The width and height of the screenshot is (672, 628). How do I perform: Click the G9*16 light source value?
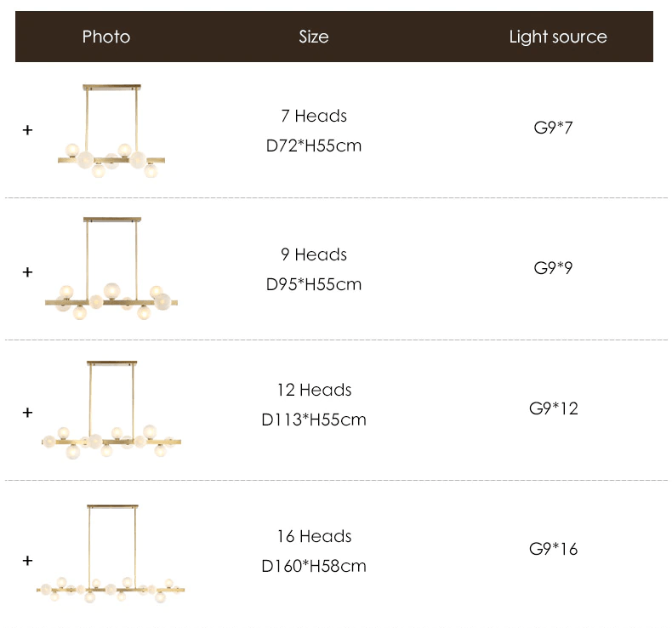[x=553, y=549]
